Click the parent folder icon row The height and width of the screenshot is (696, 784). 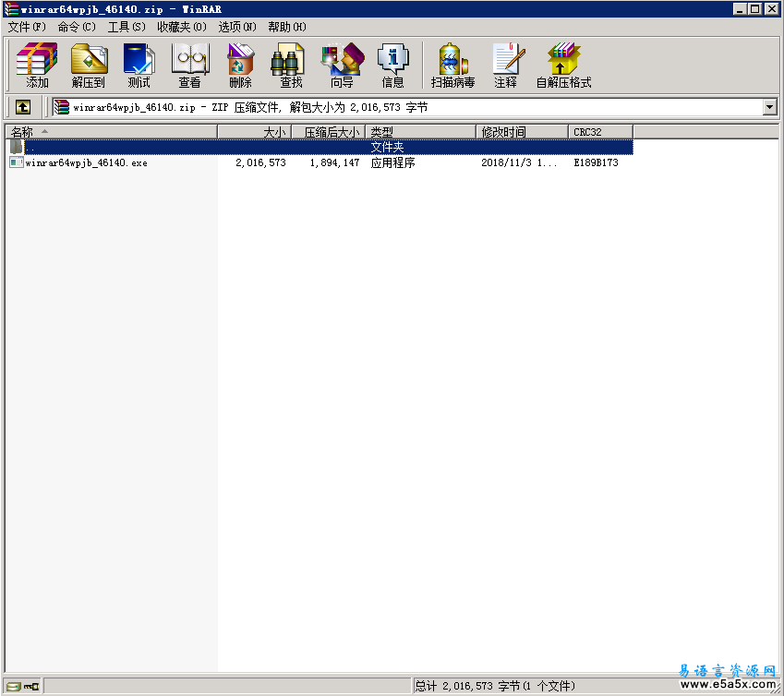tap(17, 147)
